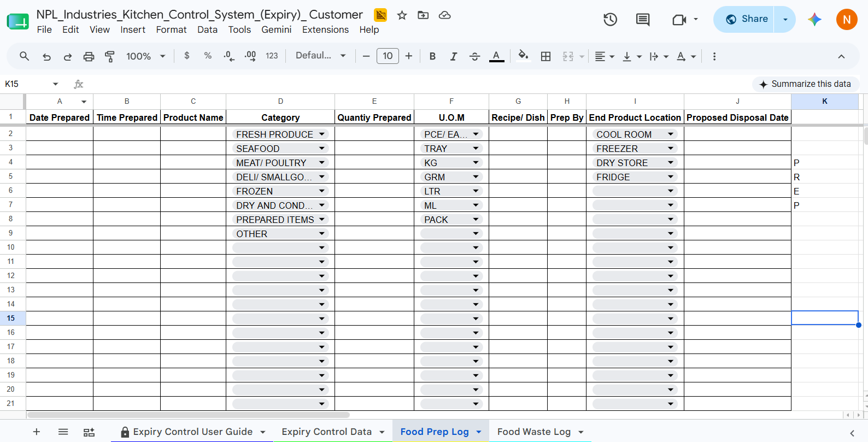Toggle bold formatting
The width and height of the screenshot is (868, 442).
(432, 56)
